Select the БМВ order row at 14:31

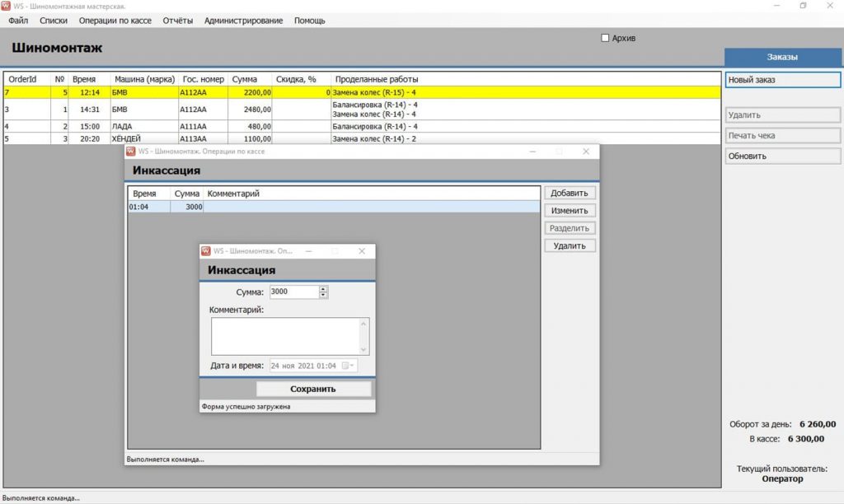[x=363, y=110]
